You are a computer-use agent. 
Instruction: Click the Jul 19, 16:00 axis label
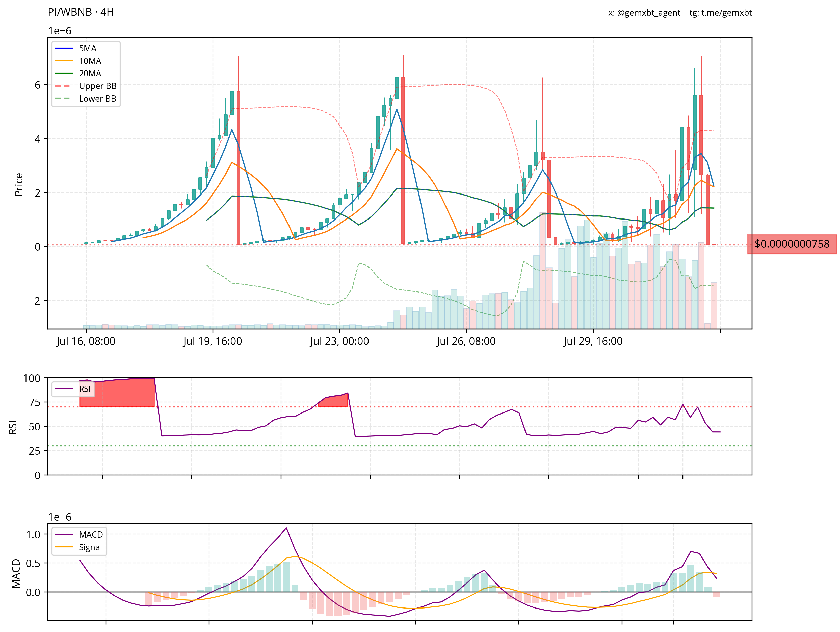coord(213,341)
